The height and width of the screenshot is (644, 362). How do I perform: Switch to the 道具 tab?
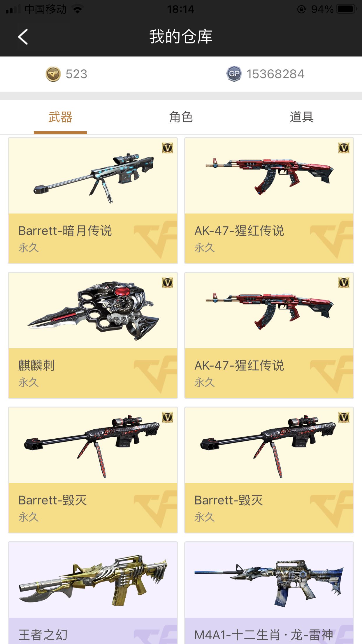pyautogui.click(x=302, y=117)
